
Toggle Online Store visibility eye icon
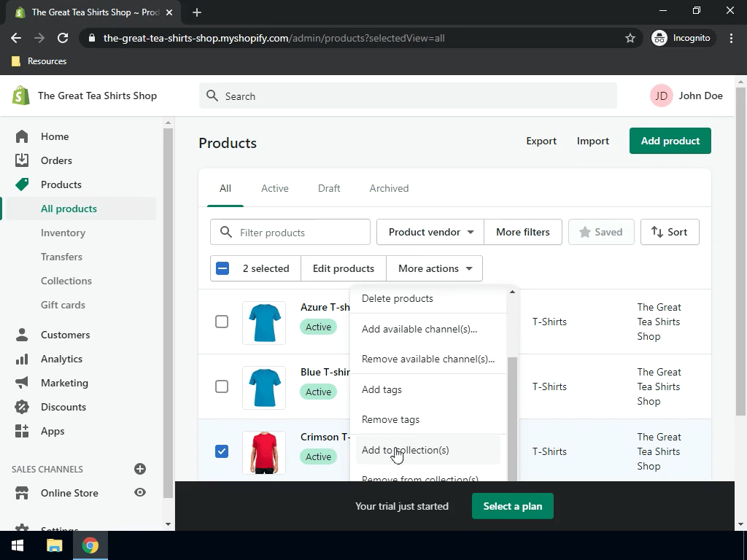point(139,493)
